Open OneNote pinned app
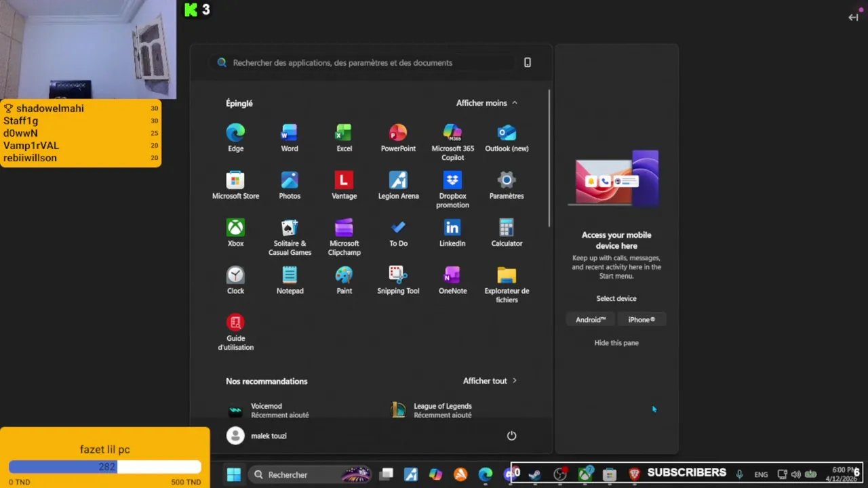Viewport: 868px width, 488px height. click(452, 281)
